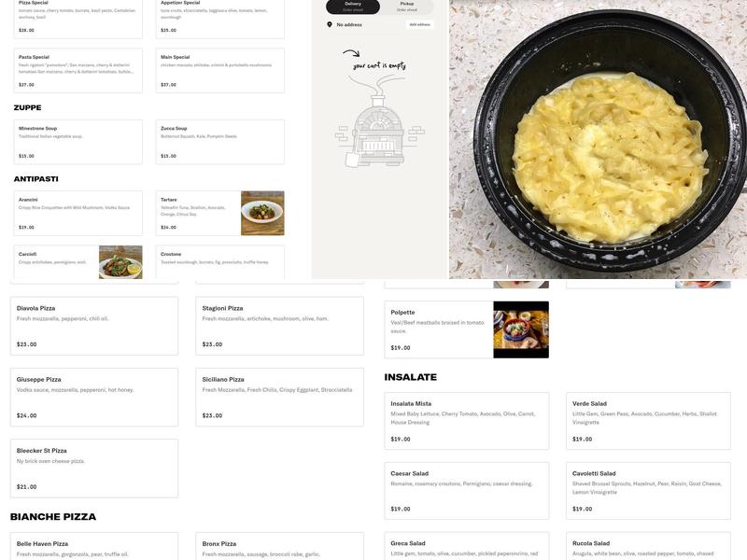Select the Insalata Mista salad
747x560 pixels.
pyautogui.click(x=466, y=421)
